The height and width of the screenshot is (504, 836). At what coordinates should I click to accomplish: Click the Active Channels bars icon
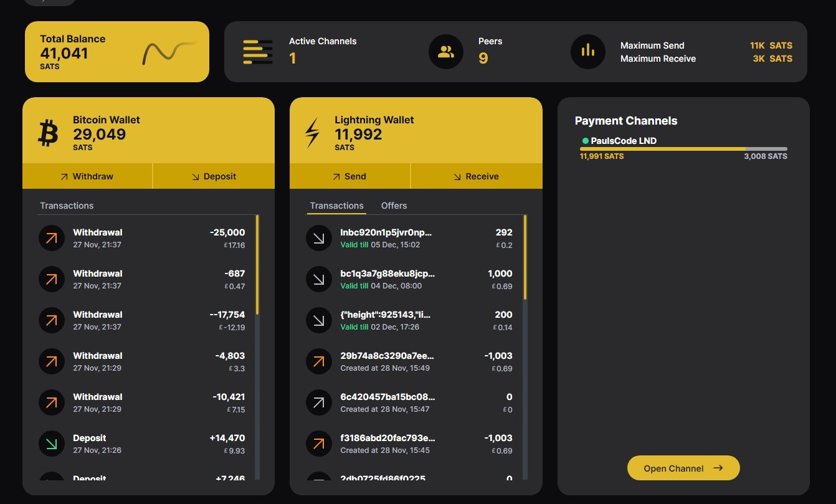point(257,52)
